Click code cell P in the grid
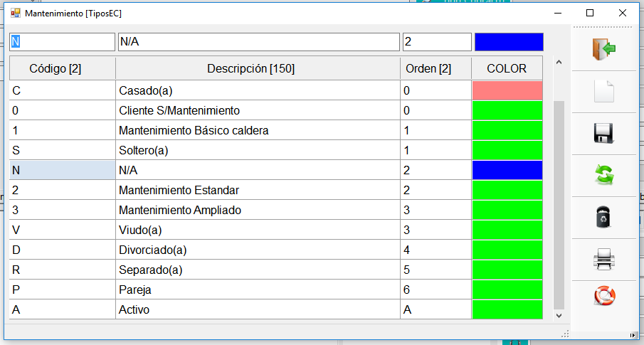Screen dimensions: 644x345 63,290
